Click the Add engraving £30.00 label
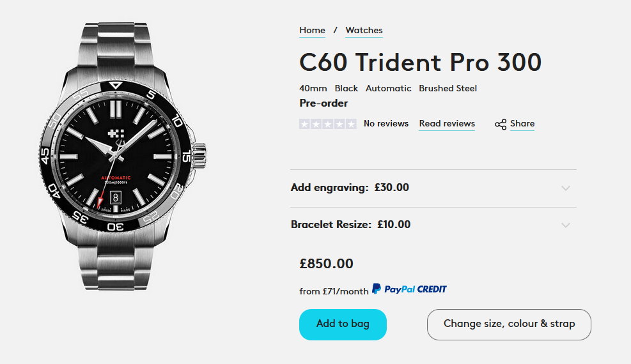631x364 pixels. pyautogui.click(x=350, y=188)
